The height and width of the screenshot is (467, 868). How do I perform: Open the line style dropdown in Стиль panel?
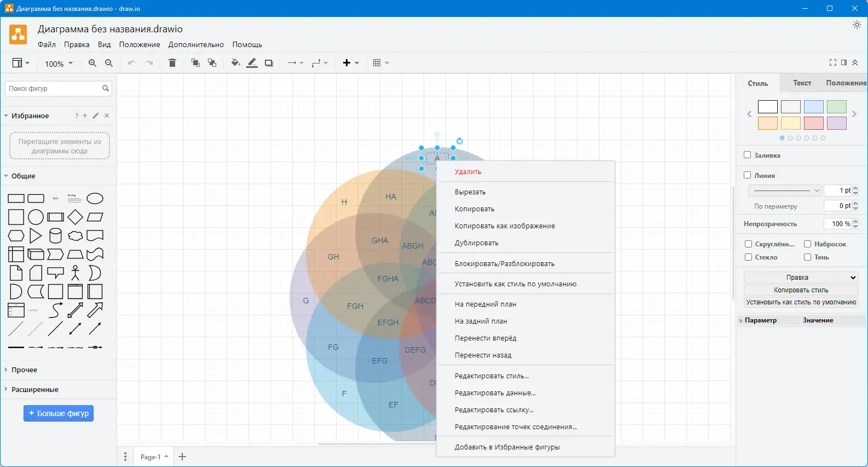tap(785, 191)
